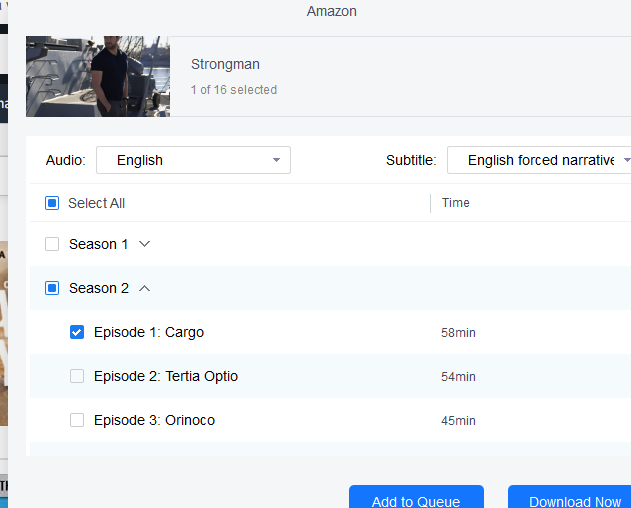
Task: Click the Strongman video thumbnail
Action: coord(98,76)
